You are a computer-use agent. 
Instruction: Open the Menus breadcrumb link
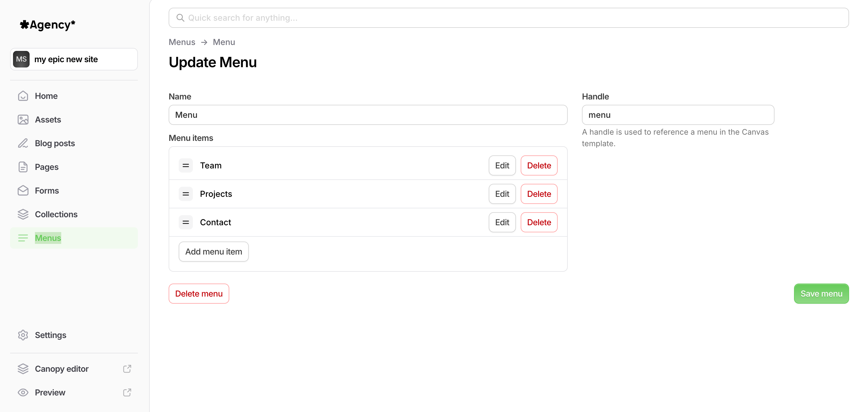(182, 42)
